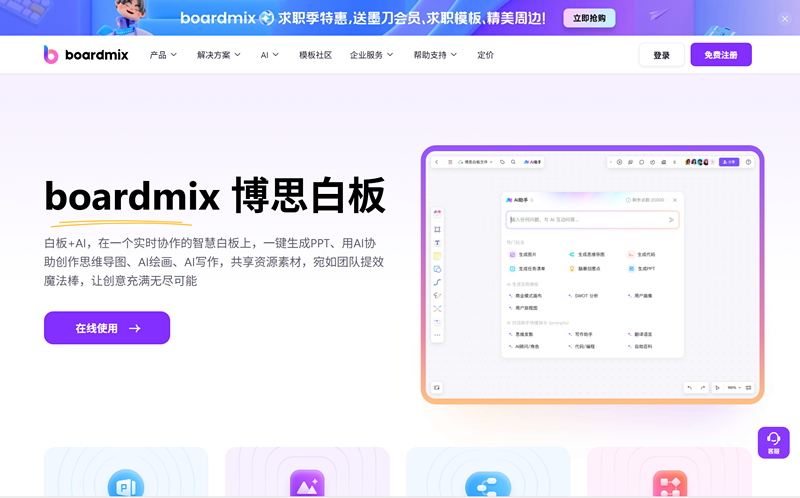Select the mind map tool in the preview toolbar
Screen dimensions: 800x498
coord(437,309)
